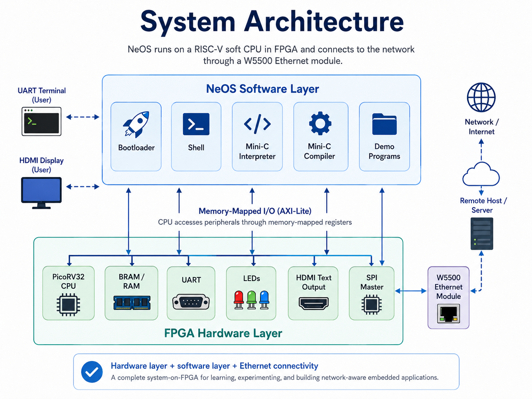Click the Mini-C Compiler gear icon
The image size is (532, 399).
click(320, 123)
